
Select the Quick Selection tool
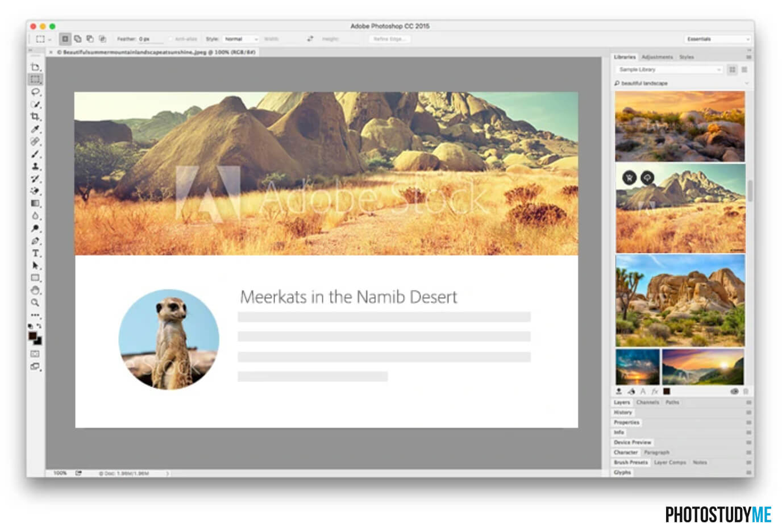tap(35, 105)
